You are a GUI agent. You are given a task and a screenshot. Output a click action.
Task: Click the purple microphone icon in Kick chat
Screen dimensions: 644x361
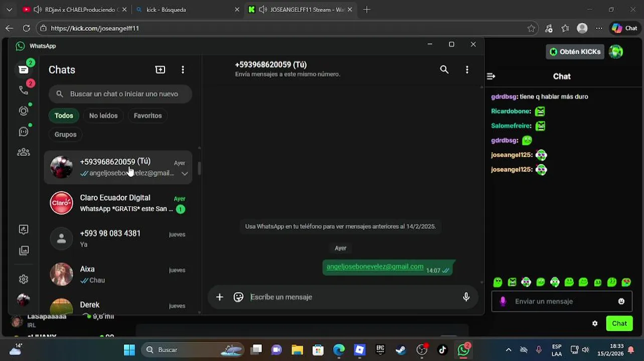(x=503, y=301)
